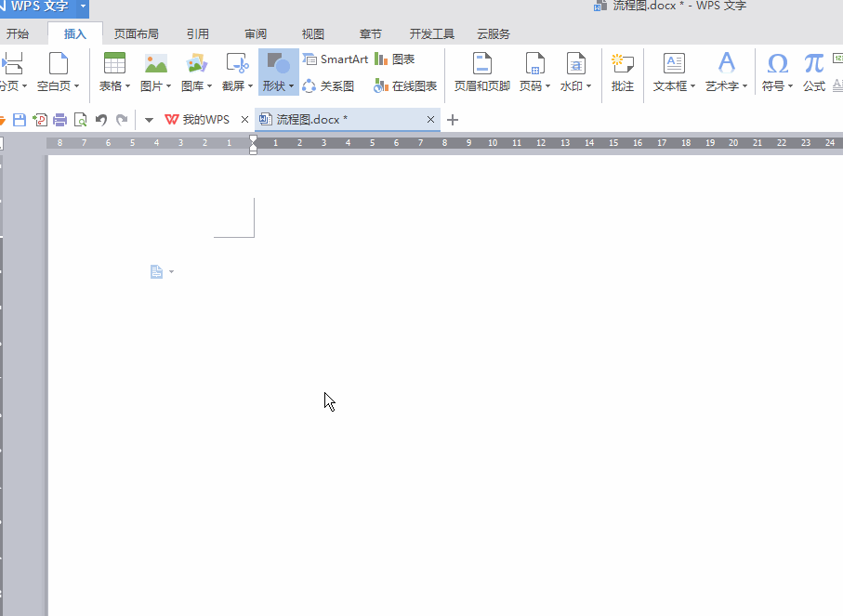Expand the paste options arrow in document
843x616 pixels.
coord(172,272)
